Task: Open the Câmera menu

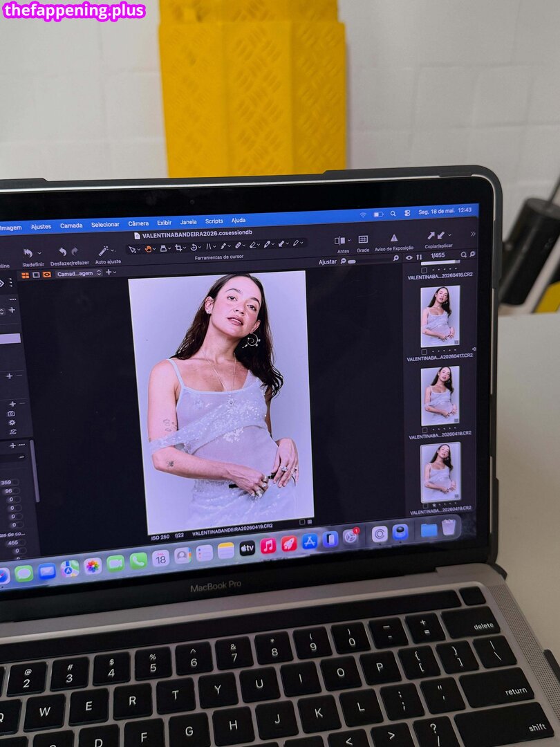Action: point(138,223)
